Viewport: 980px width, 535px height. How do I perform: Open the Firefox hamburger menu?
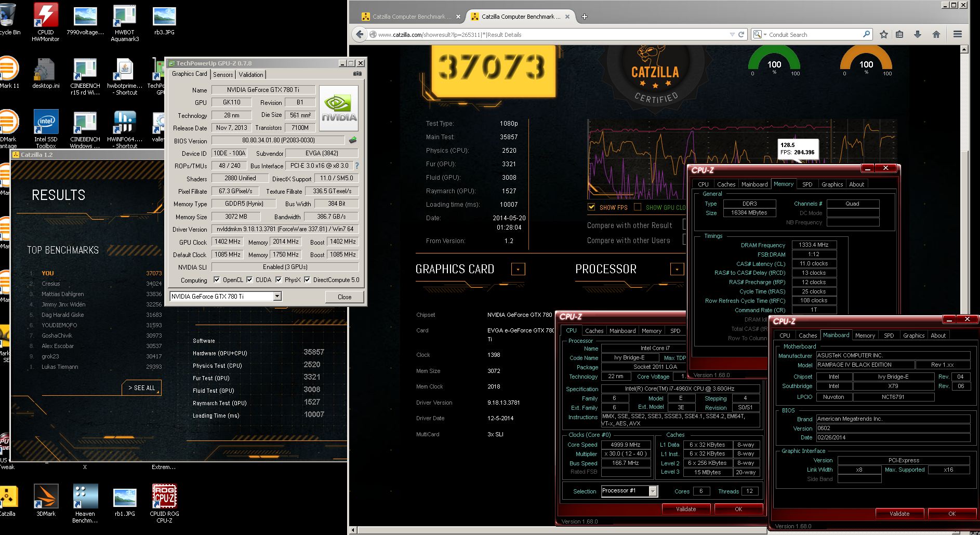click(x=958, y=34)
